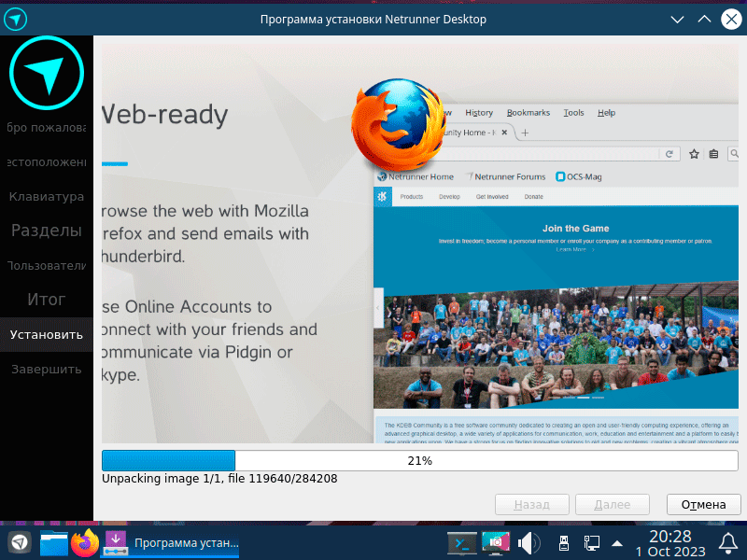The height and width of the screenshot is (560, 747).
Task: Click the Назад button
Action: [x=531, y=504]
